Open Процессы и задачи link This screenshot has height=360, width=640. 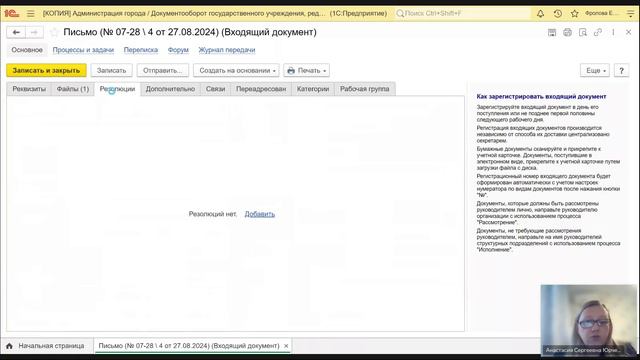point(83,50)
